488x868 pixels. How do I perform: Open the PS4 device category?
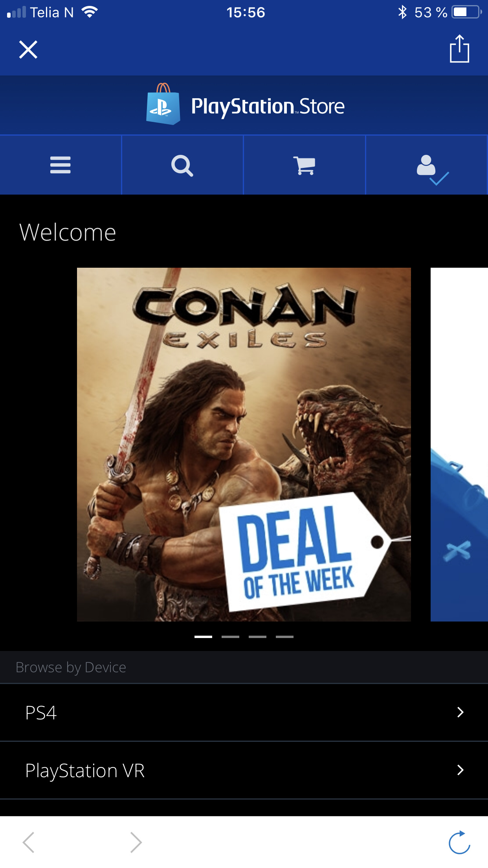[244, 713]
